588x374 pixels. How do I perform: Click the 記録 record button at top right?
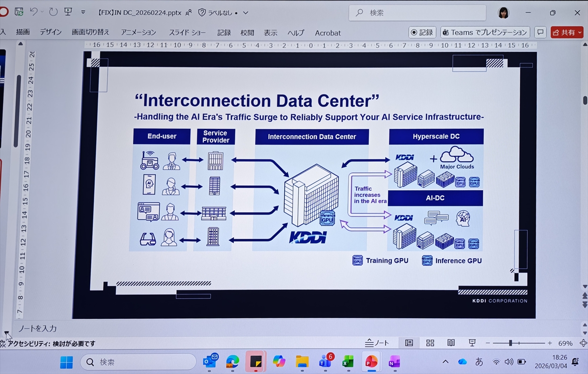click(x=422, y=32)
